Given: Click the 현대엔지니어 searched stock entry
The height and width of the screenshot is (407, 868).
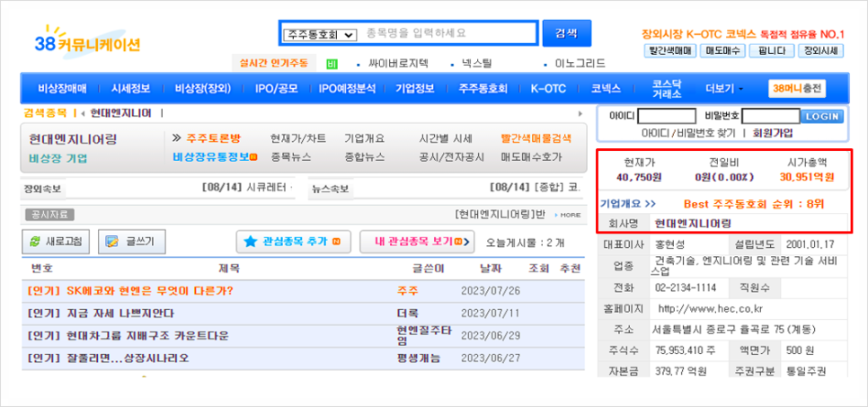Looking at the screenshot, I should pos(120,113).
